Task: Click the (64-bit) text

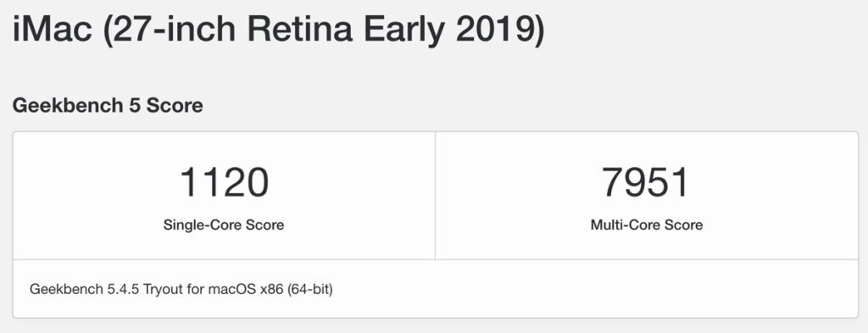Action: point(310,289)
